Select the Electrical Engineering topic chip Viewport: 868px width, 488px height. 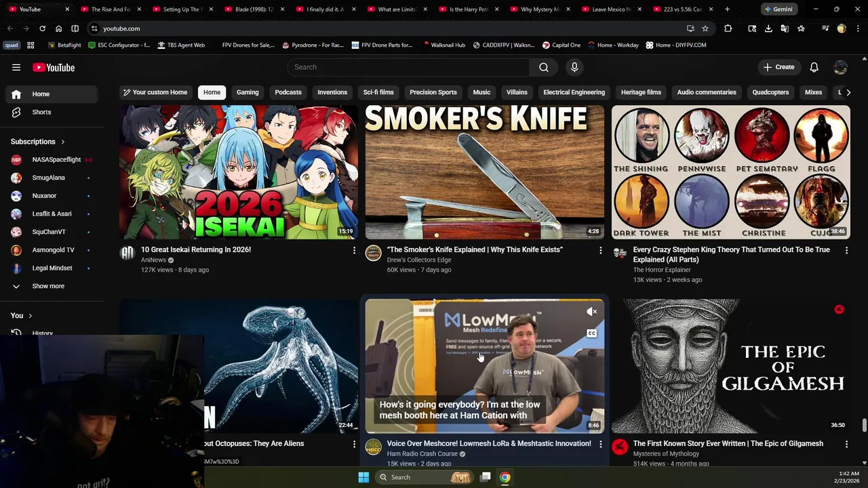574,92
